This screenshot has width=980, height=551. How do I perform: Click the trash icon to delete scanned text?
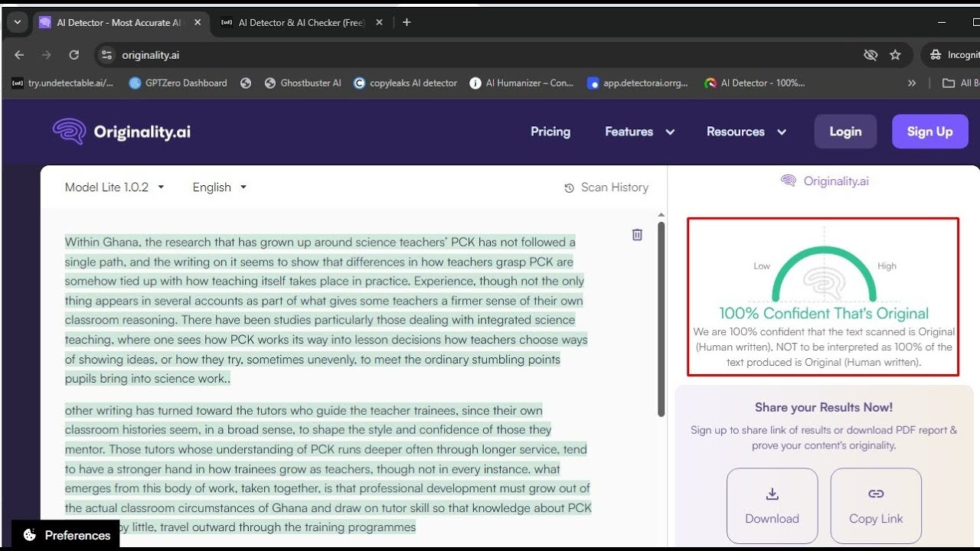tap(637, 235)
